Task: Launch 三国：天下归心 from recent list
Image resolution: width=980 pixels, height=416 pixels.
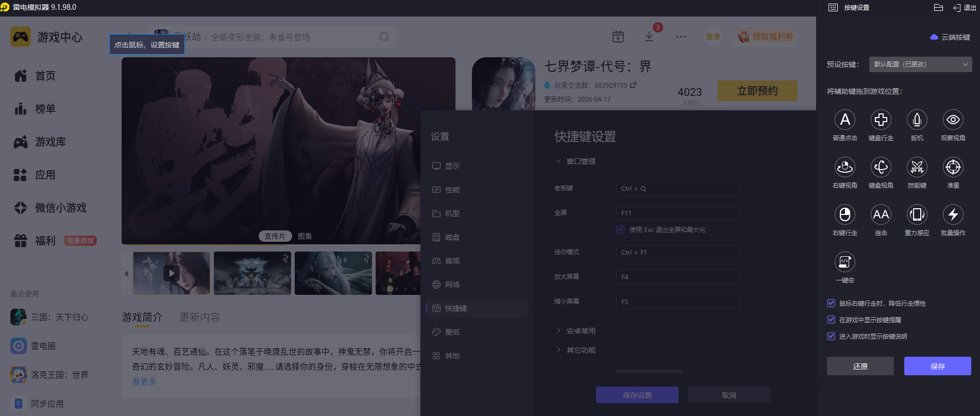Action: pyautogui.click(x=49, y=317)
